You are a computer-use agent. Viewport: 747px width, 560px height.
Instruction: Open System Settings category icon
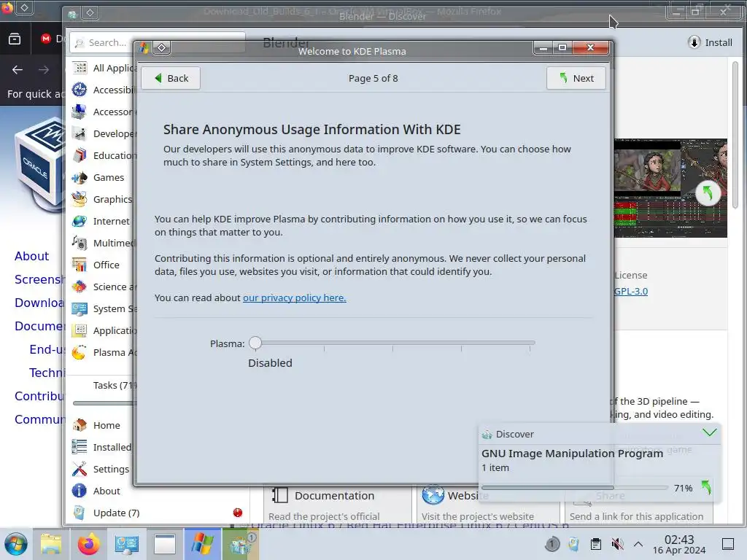(80, 308)
